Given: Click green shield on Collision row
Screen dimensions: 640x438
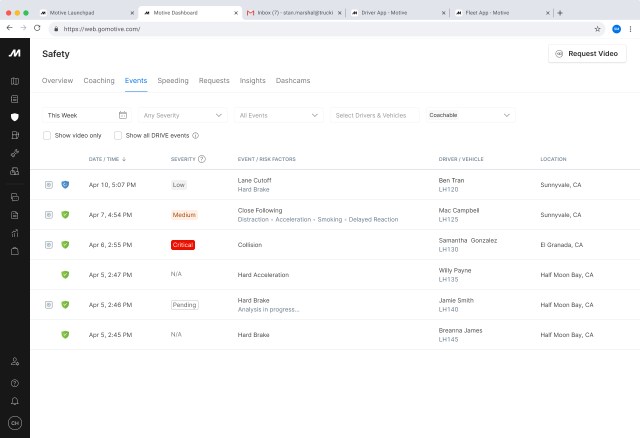Looking at the screenshot, I should [65, 244].
